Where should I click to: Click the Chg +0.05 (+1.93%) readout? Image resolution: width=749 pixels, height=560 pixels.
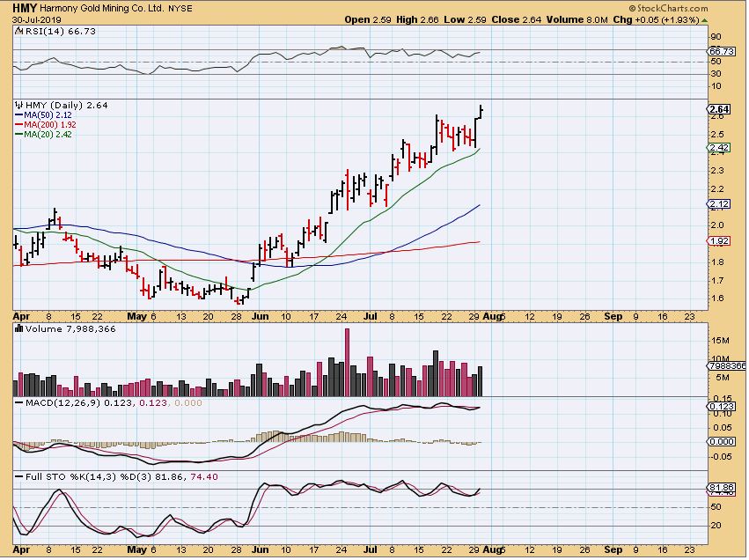[656, 20]
